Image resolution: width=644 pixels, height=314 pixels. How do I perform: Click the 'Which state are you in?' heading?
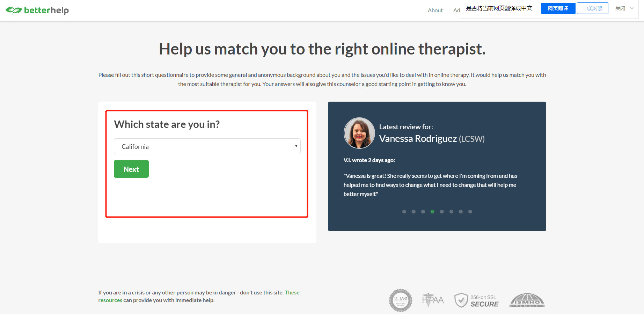[167, 124]
